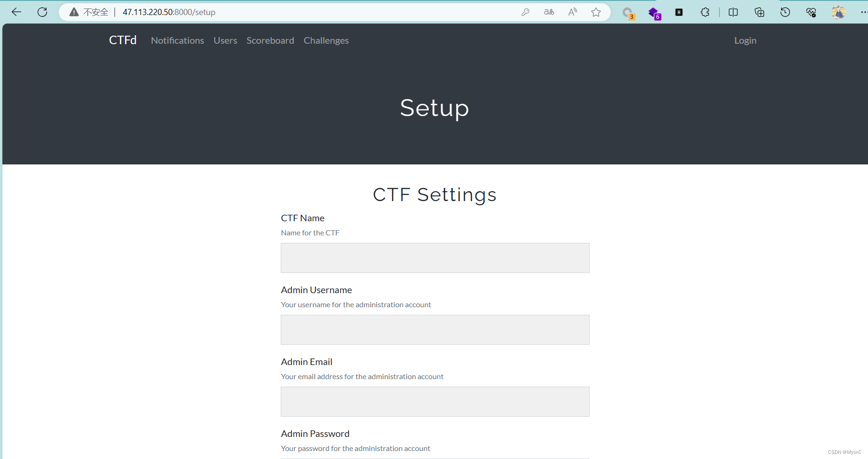Open browser history clock icon
Screen dimensions: 868x459
click(785, 12)
